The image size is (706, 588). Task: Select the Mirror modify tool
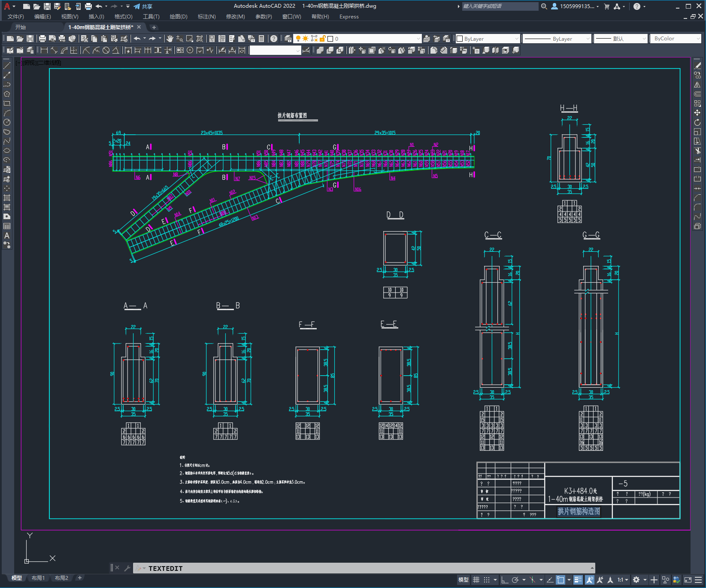point(697,84)
